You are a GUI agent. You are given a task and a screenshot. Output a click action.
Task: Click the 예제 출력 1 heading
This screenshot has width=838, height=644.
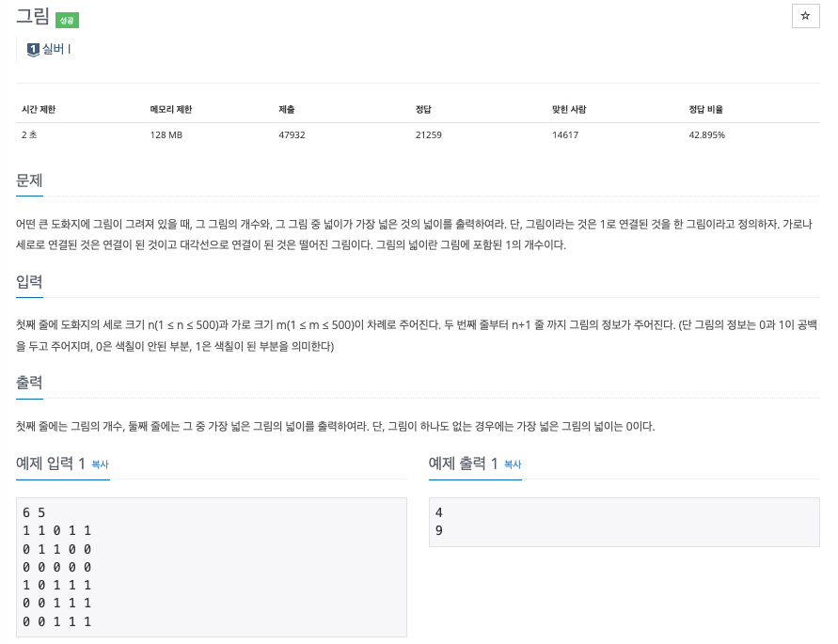pyautogui.click(x=464, y=463)
